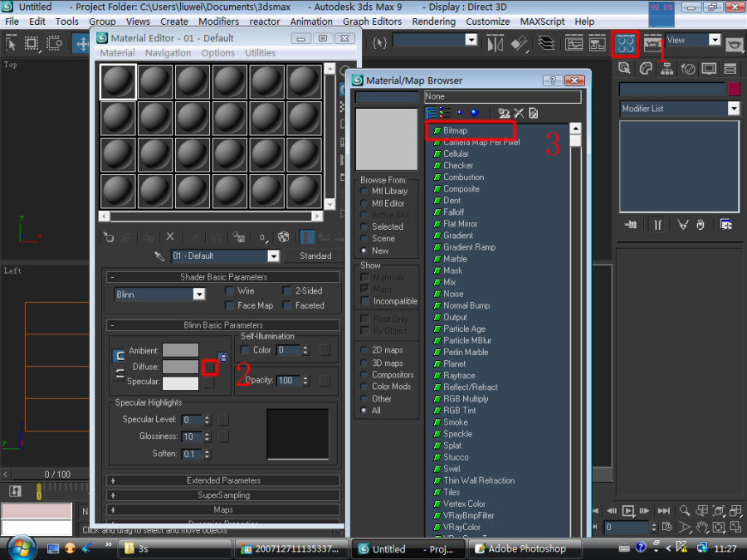
Task: Toggle Self-Illumination Color checkbox
Action: tap(245, 350)
